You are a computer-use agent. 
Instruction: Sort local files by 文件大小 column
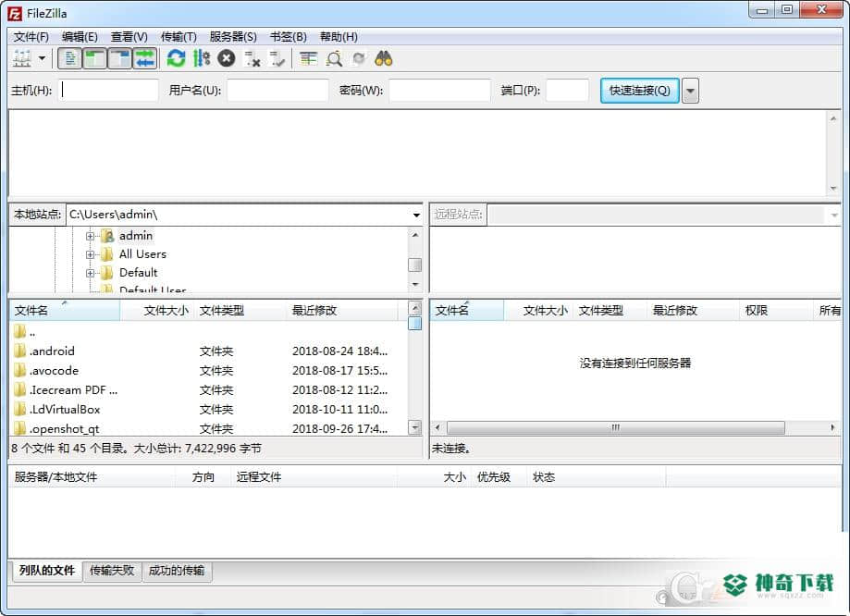157,310
